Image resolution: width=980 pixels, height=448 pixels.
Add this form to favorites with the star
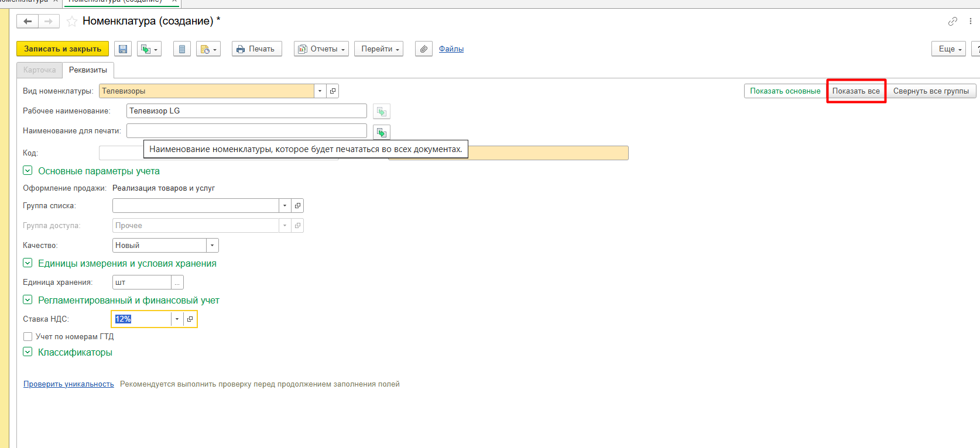point(72,22)
